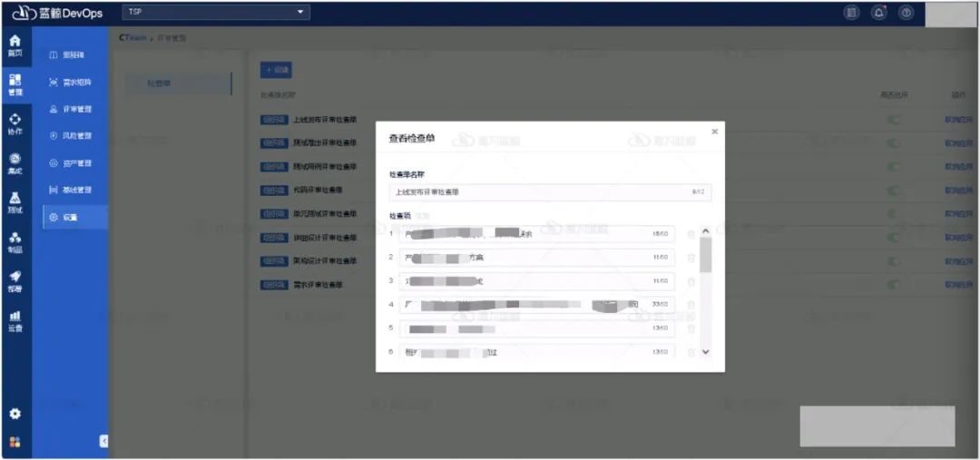Screen dimensions: 980x460
Task: Delete check item 6 with its trash icon
Action: [x=691, y=352]
